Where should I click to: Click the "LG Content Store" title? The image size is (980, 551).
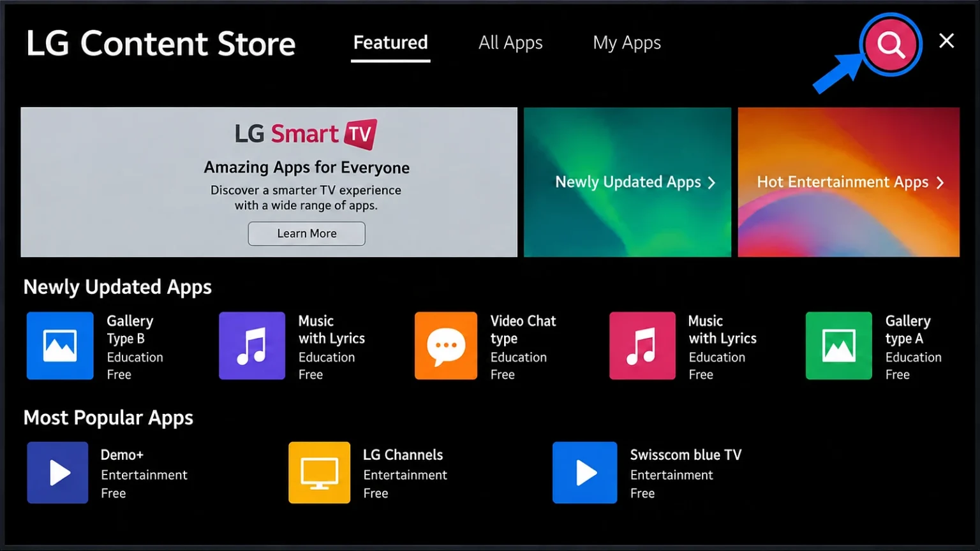[161, 43]
